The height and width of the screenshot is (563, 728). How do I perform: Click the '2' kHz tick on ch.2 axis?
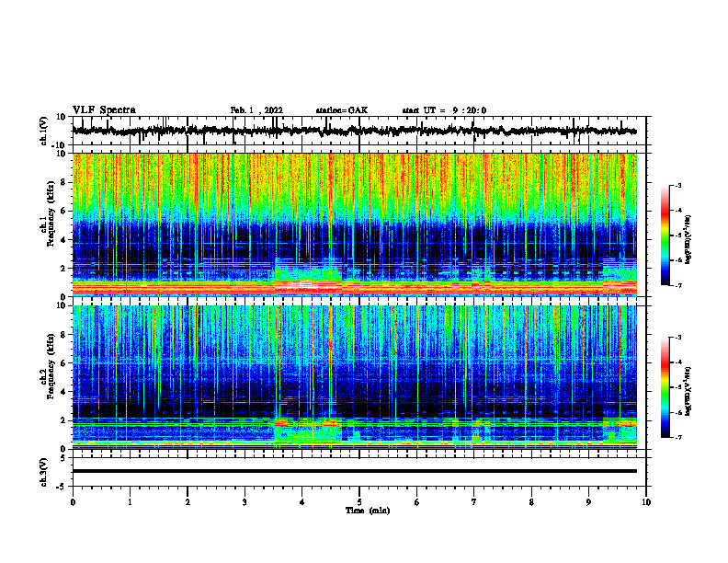coord(63,420)
